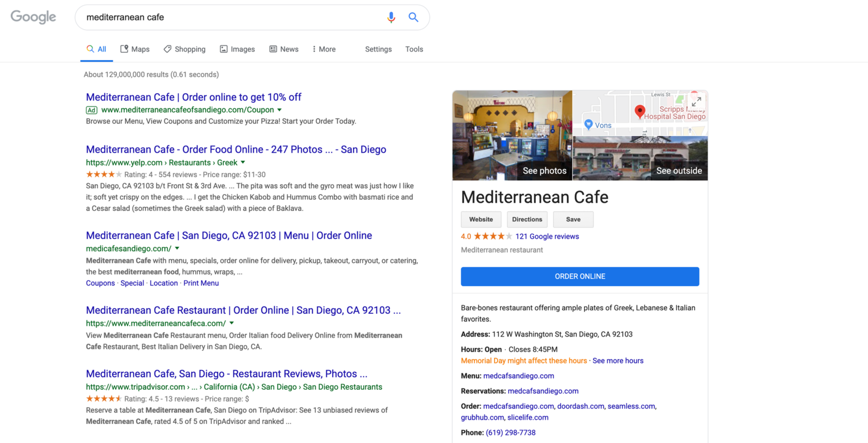
Task: Open the Images search tab
Action: 237,49
